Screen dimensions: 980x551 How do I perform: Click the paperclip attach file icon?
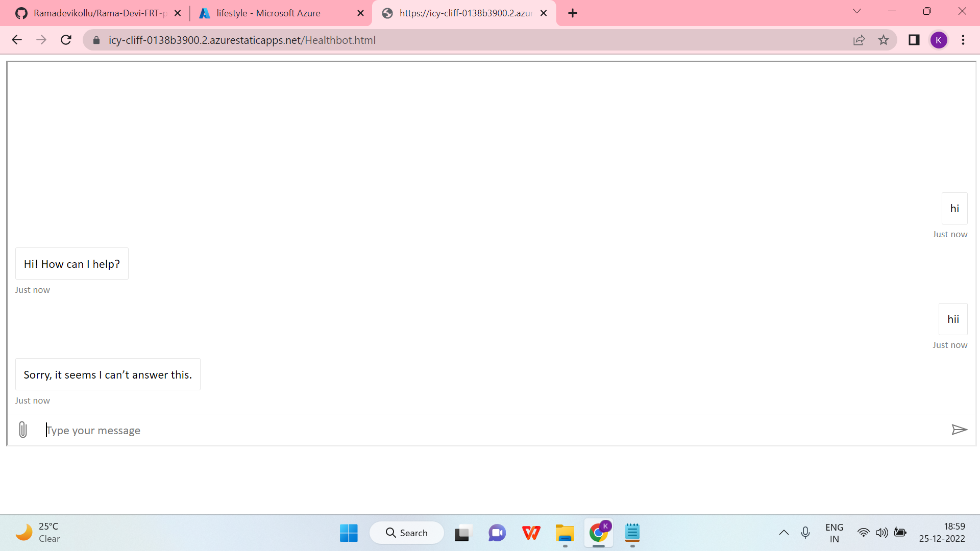coord(23,430)
